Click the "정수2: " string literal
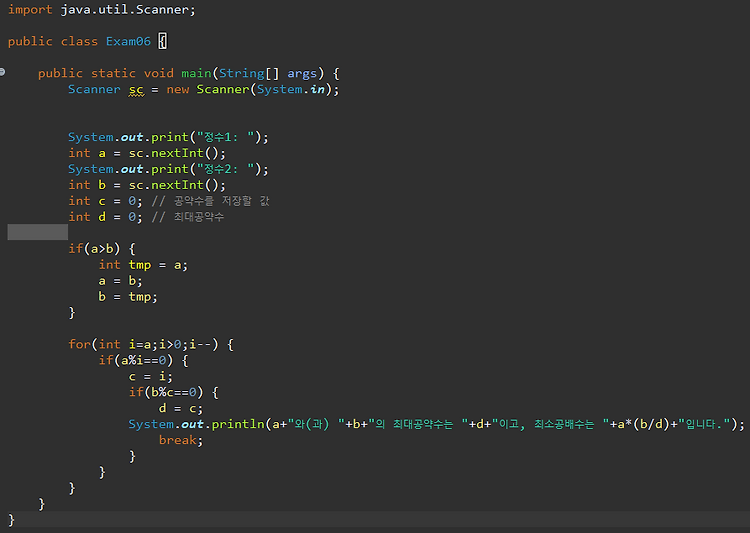The width and height of the screenshot is (750, 533). coord(225,169)
